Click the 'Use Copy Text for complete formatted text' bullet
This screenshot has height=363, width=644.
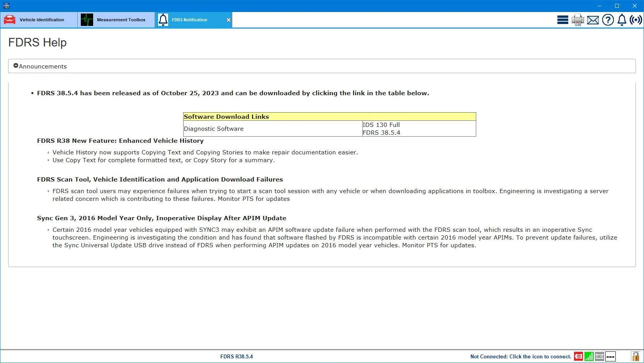pyautogui.click(x=164, y=160)
